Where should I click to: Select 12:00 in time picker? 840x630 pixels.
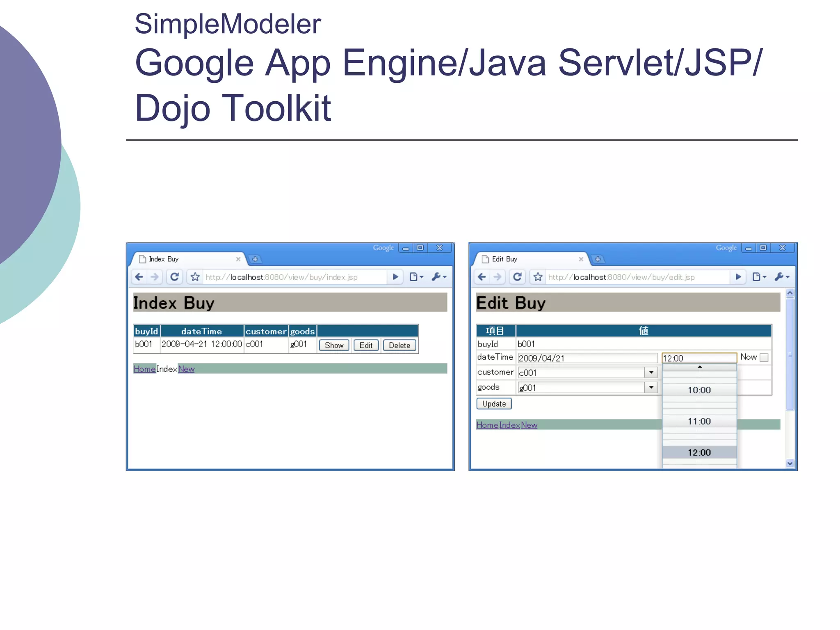click(699, 452)
